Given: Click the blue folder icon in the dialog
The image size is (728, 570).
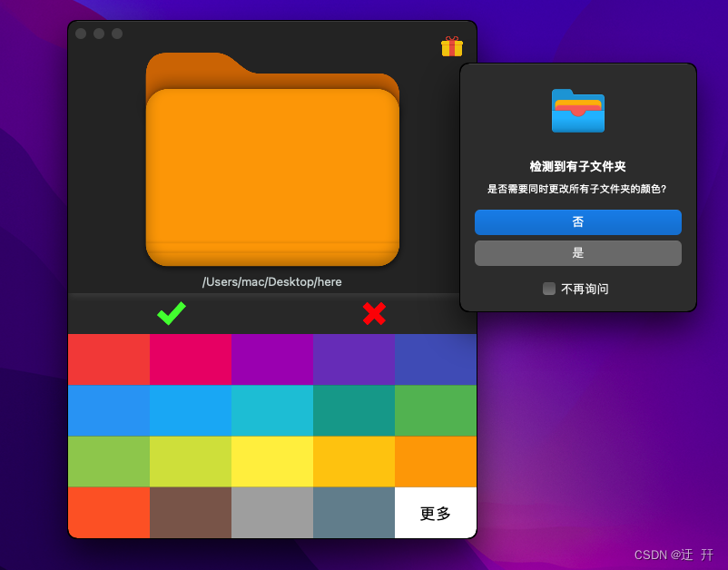Looking at the screenshot, I should click(577, 111).
